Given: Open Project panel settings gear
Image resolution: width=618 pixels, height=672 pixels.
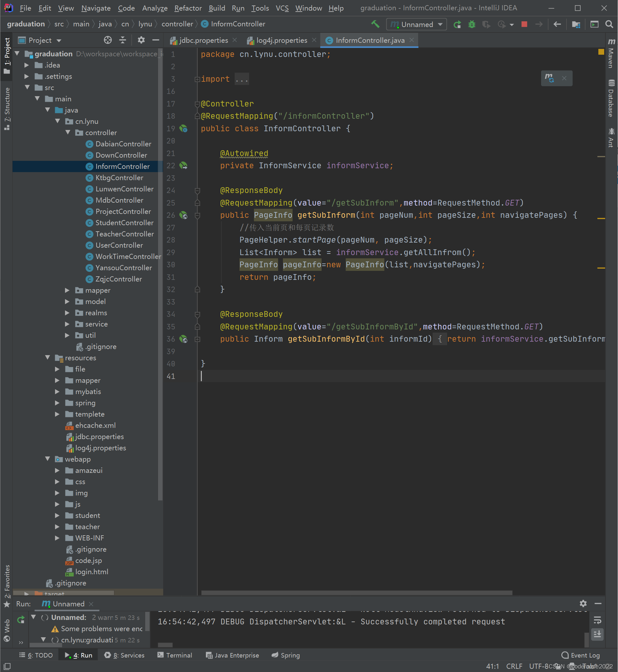Looking at the screenshot, I should 141,40.
